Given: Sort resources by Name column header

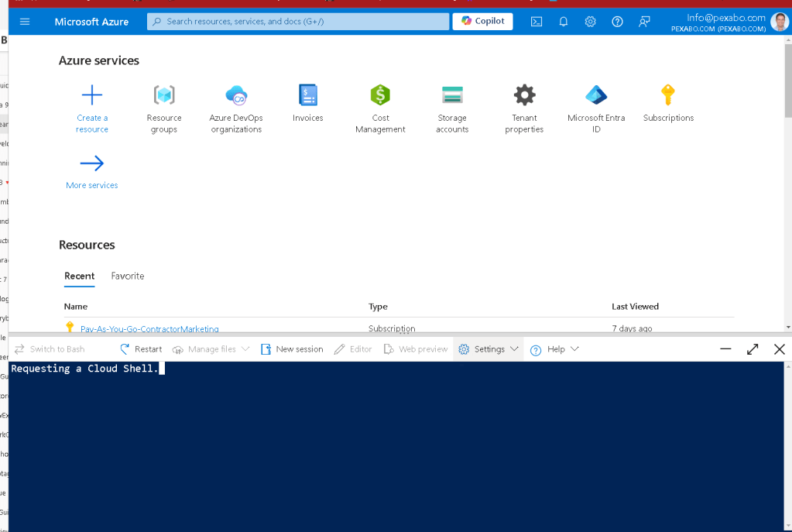Looking at the screenshot, I should tap(76, 307).
